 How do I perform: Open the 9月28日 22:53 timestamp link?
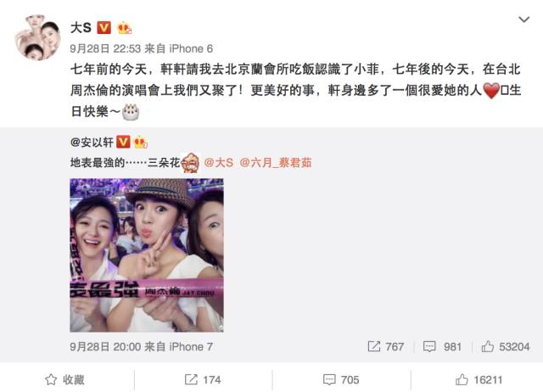[105, 49]
